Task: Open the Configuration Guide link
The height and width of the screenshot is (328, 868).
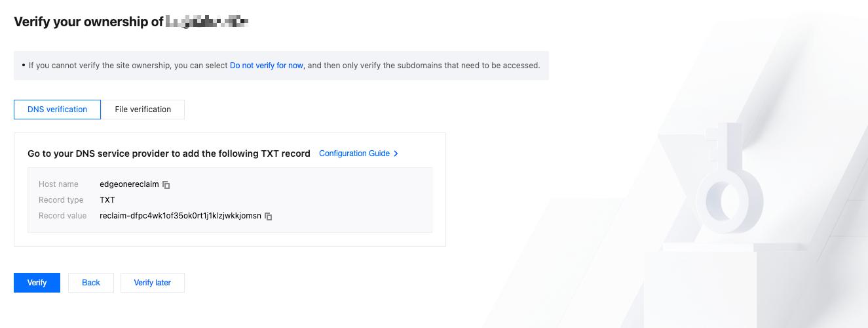Action: click(x=354, y=154)
